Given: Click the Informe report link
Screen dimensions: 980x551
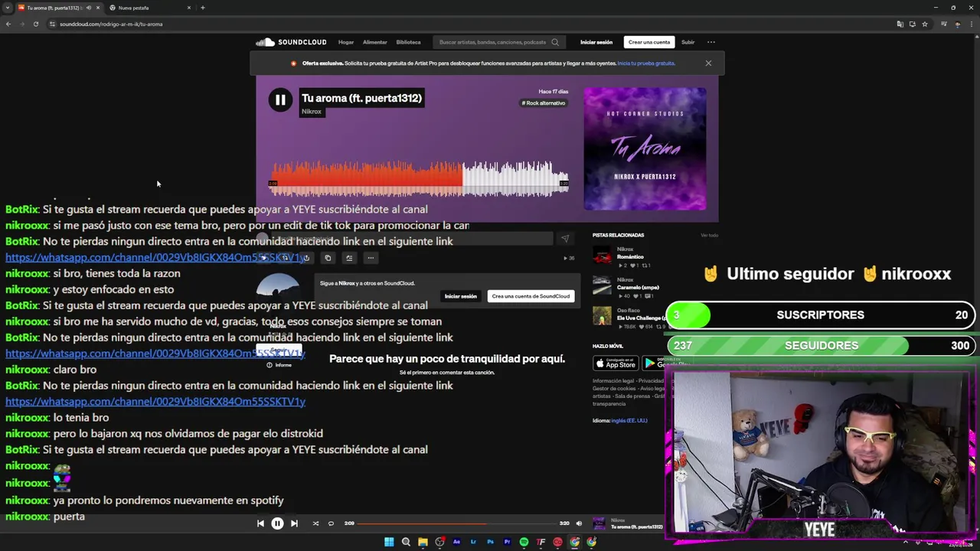Looking at the screenshot, I should click(279, 365).
